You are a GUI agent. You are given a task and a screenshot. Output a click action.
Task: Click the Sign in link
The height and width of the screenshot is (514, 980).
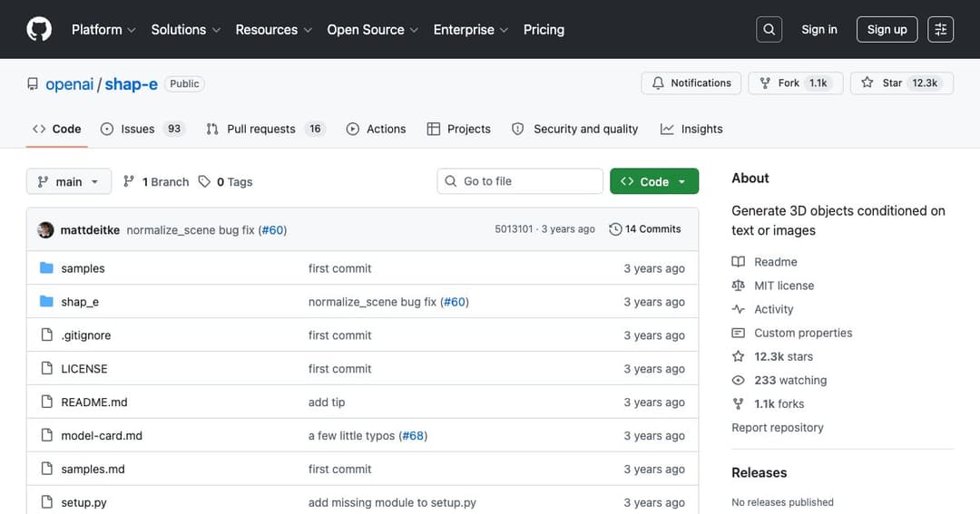(818, 29)
